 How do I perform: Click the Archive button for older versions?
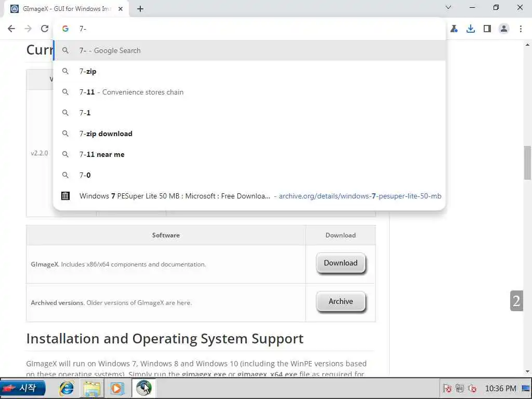(341, 301)
